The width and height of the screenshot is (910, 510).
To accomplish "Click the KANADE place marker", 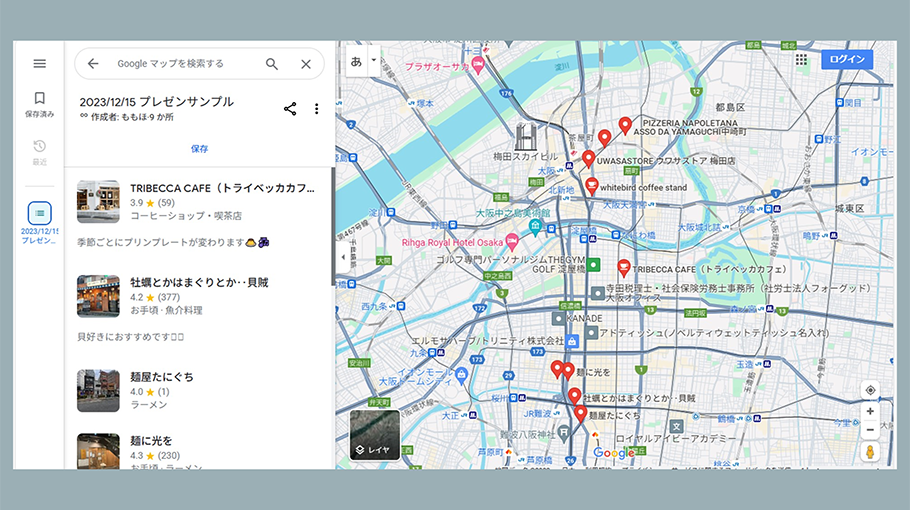I will click(x=558, y=319).
